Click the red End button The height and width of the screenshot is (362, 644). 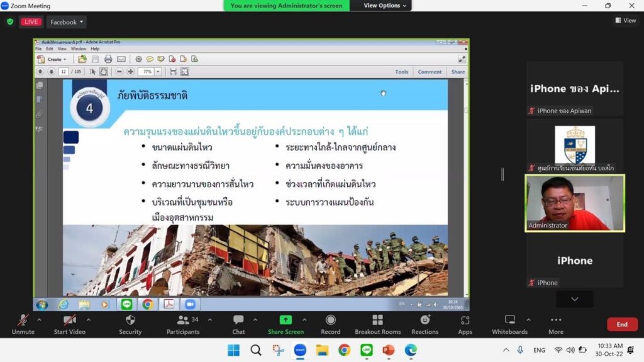621,324
